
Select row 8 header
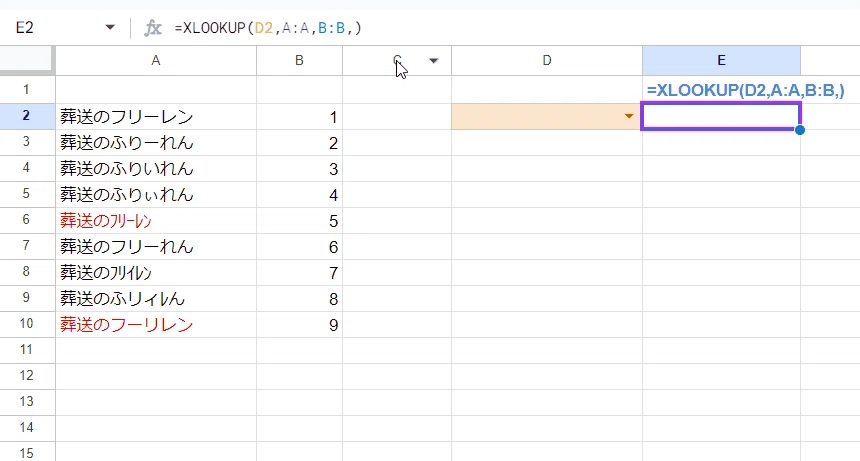[x=26, y=272]
